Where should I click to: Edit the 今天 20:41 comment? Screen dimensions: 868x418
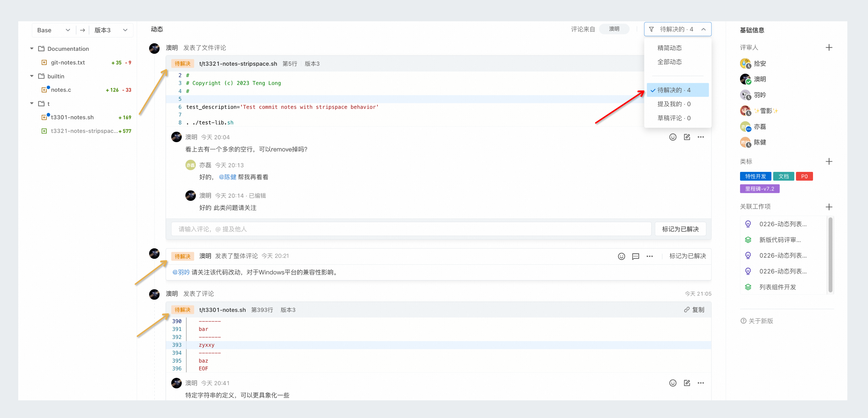pyautogui.click(x=687, y=383)
